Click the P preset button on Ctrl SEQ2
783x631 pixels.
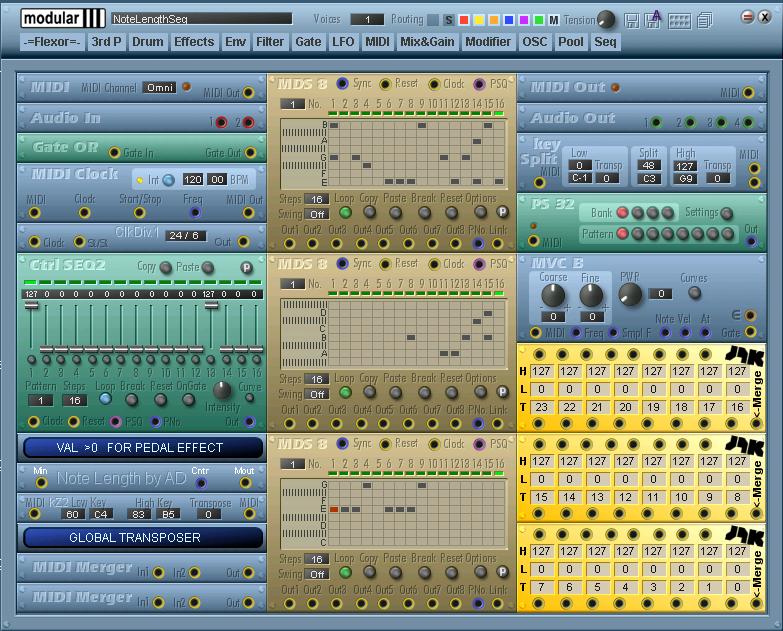click(x=246, y=268)
